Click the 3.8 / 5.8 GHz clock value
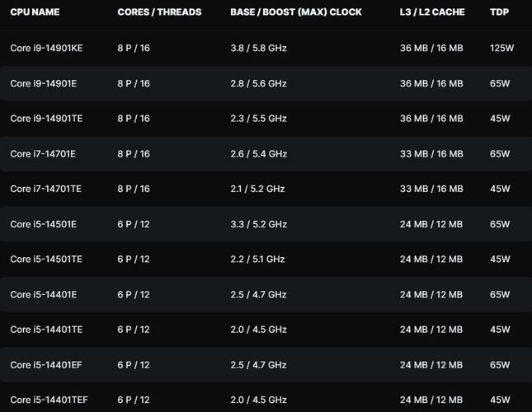Screen dimensions: 532x412 coord(258,48)
